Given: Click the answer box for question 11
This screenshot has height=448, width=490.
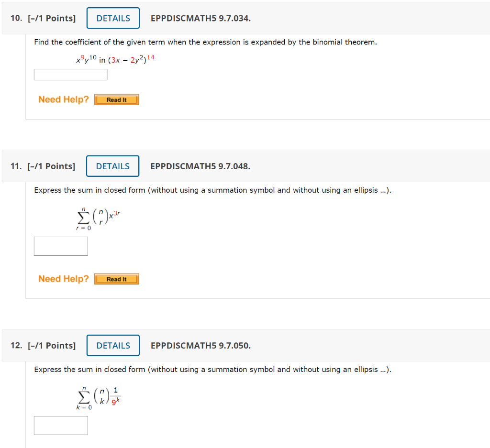Looking at the screenshot, I should (61, 246).
